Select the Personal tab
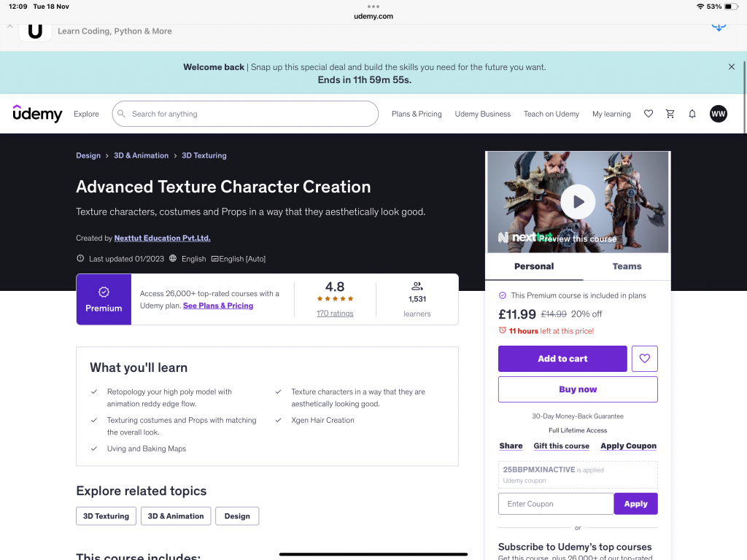747x560 pixels. (534, 267)
